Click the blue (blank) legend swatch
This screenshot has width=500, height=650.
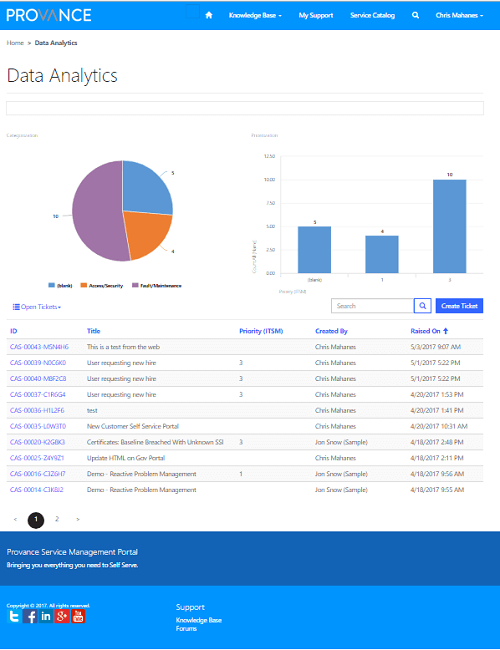pyautogui.click(x=52, y=285)
